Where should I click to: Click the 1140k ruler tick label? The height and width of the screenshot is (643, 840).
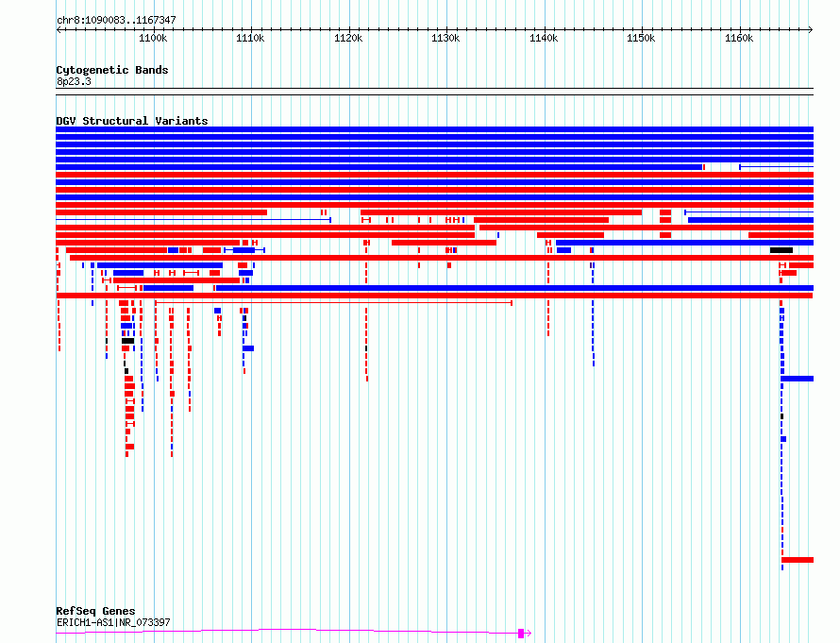[544, 39]
